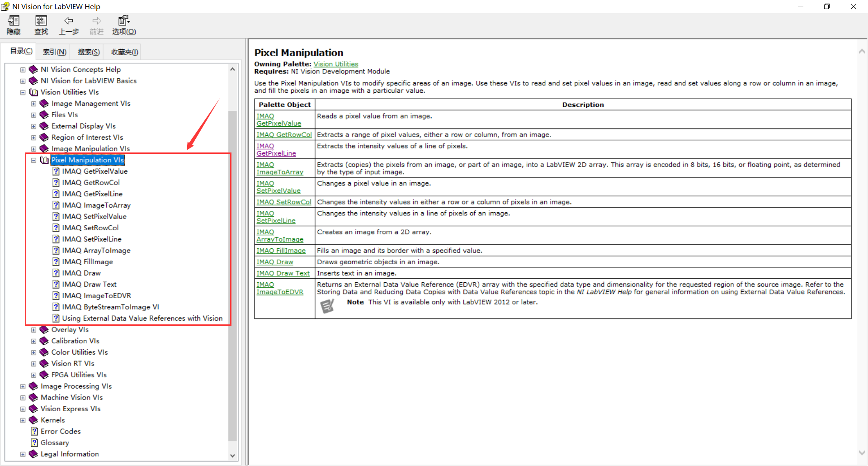The height and width of the screenshot is (466, 868).
Task: Open the IMAQ FillImage table link
Action: point(281,251)
